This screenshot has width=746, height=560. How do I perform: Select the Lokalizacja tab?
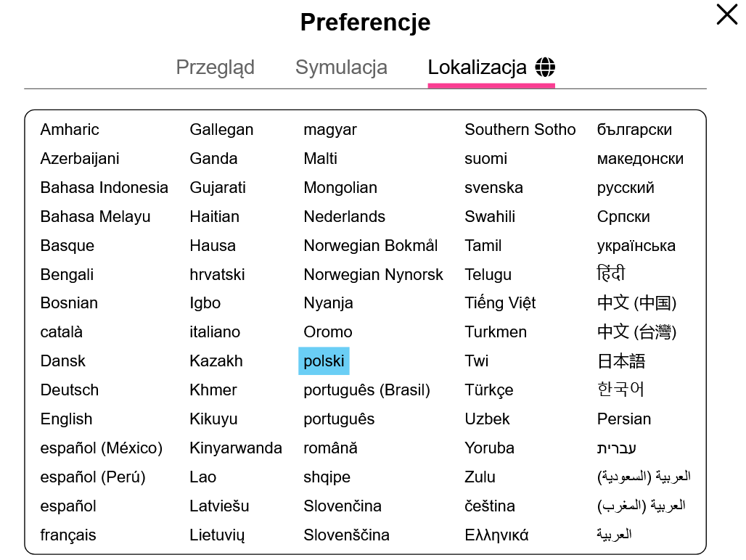[x=477, y=67]
